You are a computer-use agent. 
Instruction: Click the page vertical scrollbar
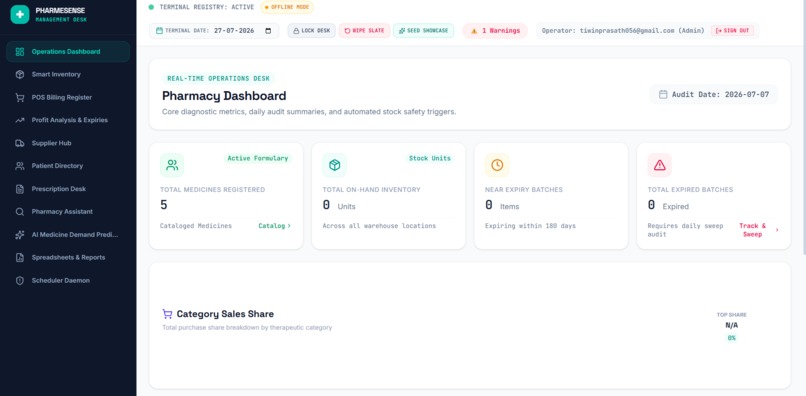(x=803, y=129)
